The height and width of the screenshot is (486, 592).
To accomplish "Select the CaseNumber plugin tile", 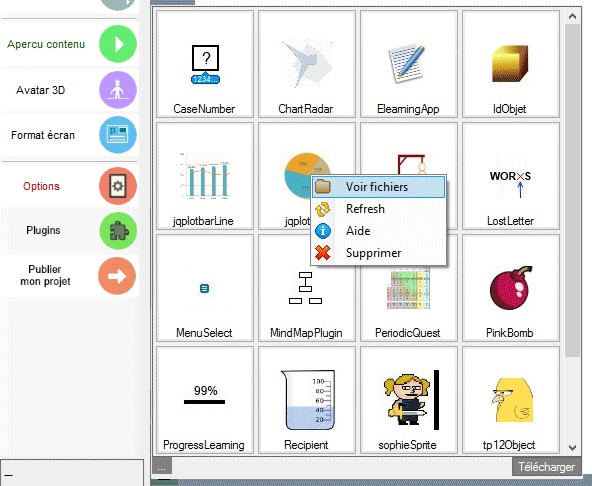I will pos(205,64).
